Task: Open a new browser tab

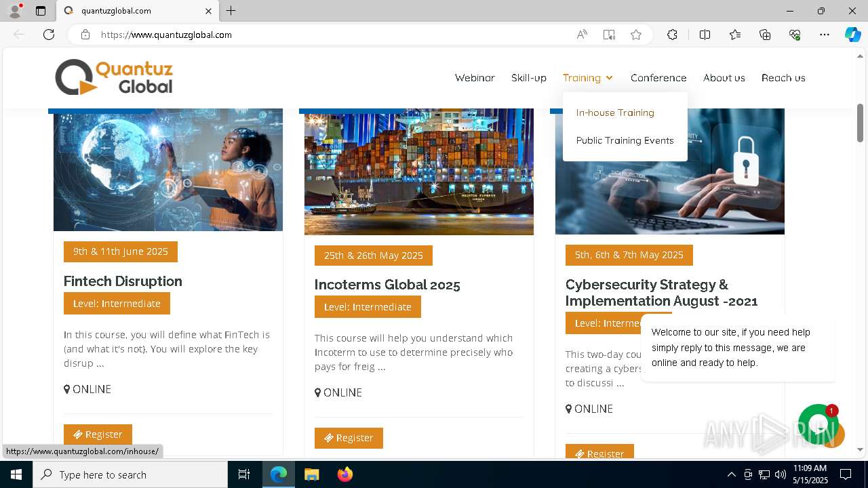Action: [x=231, y=11]
